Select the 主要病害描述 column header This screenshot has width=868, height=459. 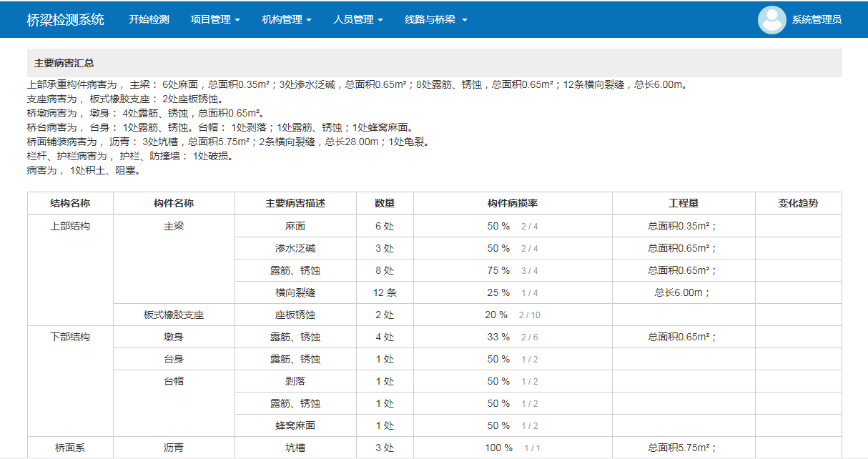(x=295, y=203)
